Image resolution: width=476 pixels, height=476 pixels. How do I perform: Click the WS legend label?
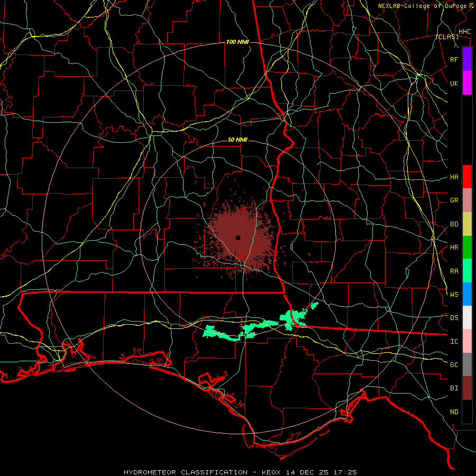coord(454,295)
